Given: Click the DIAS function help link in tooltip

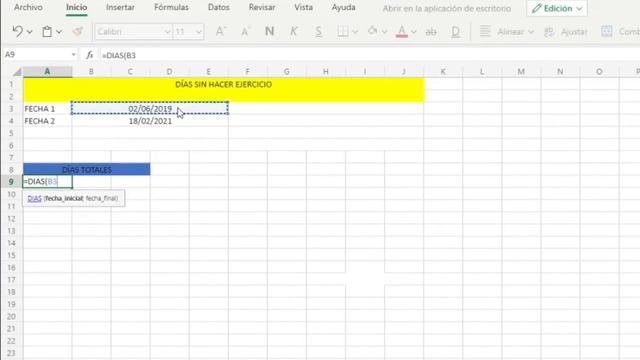Looking at the screenshot, I should coord(34,198).
